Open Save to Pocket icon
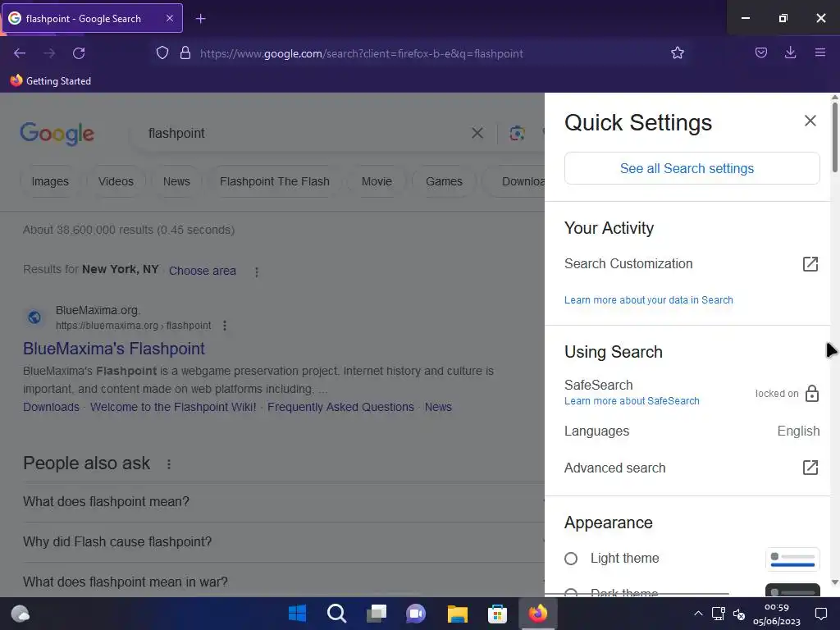This screenshot has height=630, width=840. coord(760,53)
